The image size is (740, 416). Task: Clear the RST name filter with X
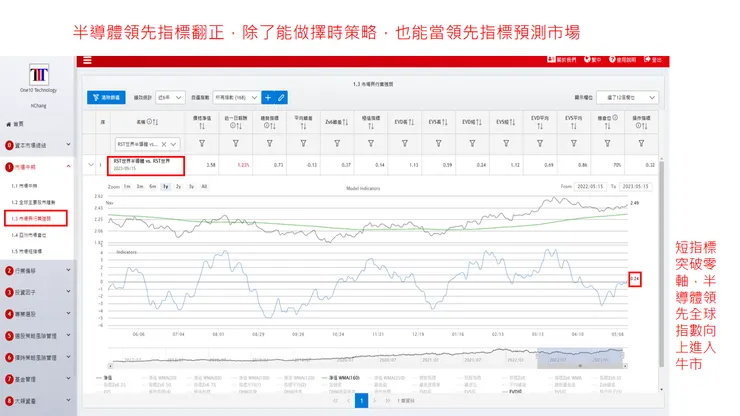[164, 144]
